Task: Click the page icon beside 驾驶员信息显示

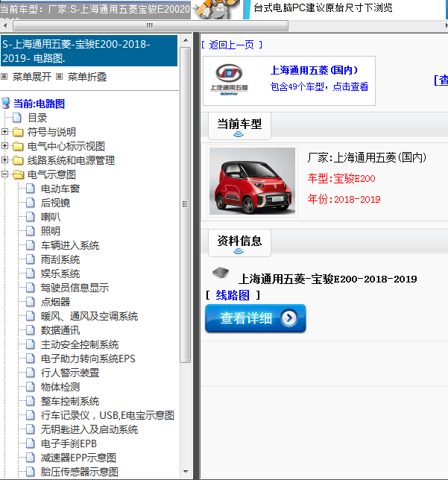Action: (30, 288)
